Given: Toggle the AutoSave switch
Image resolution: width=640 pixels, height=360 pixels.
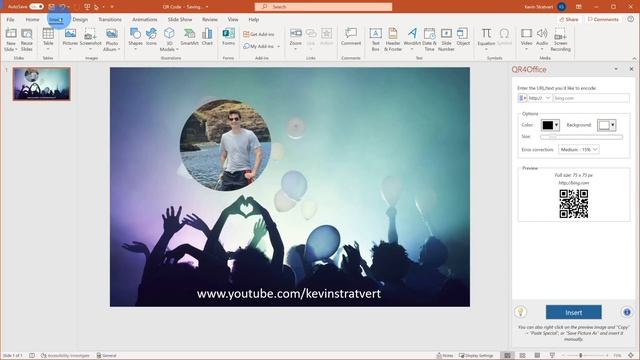Looking at the screenshot, I should click(x=36, y=7).
